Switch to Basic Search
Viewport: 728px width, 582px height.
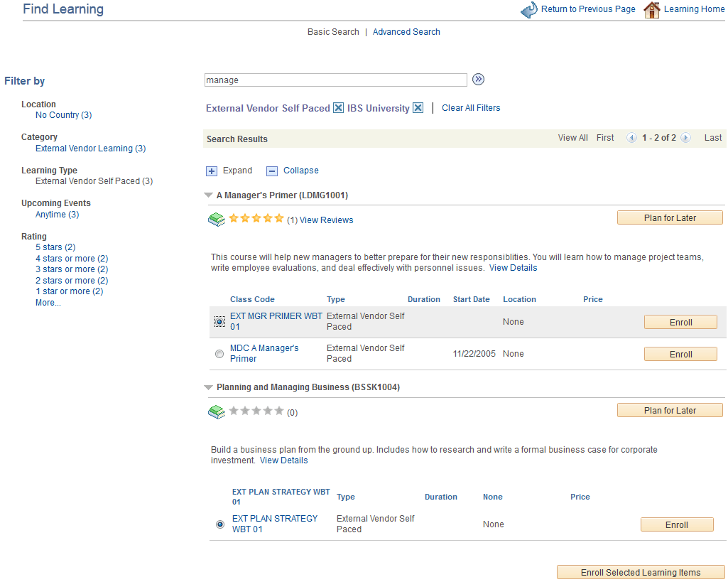(333, 31)
